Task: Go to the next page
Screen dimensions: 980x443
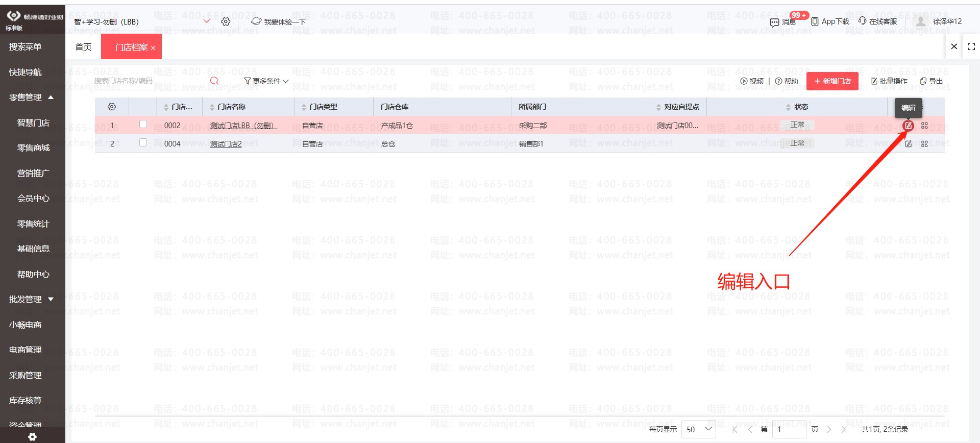Action: point(829,429)
